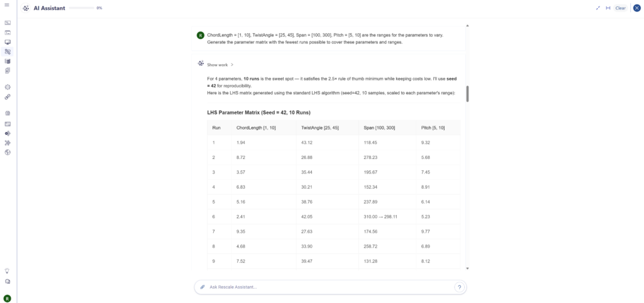Viewport: 644px width, 303px height.
Task: Click the documents copy icon in sidebar
Action: (x=8, y=70)
